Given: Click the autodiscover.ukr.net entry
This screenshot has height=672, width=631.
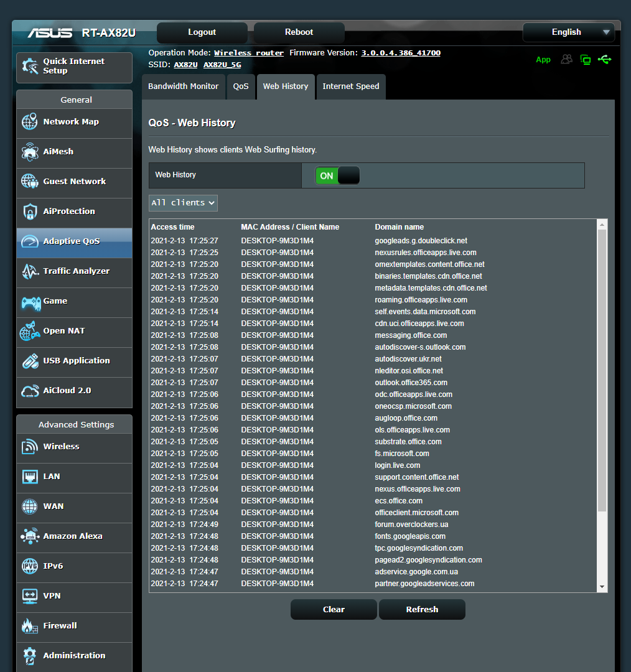Looking at the screenshot, I should 408,359.
